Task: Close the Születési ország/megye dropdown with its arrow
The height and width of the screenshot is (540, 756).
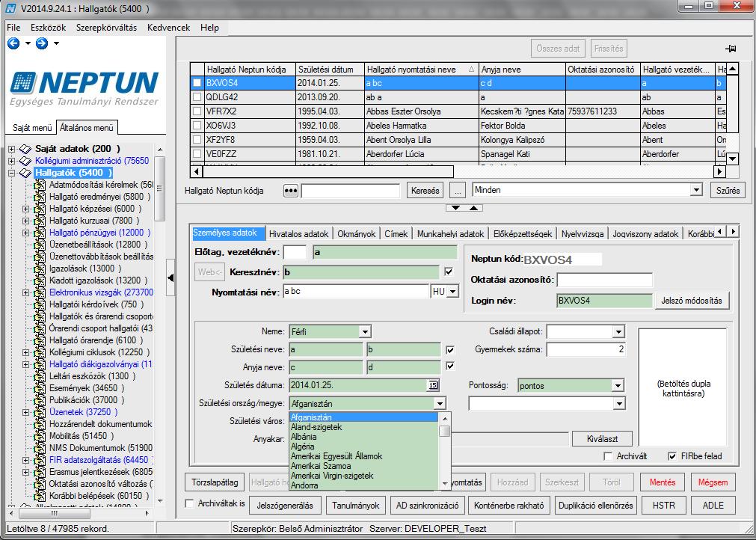Action: [440, 404]
